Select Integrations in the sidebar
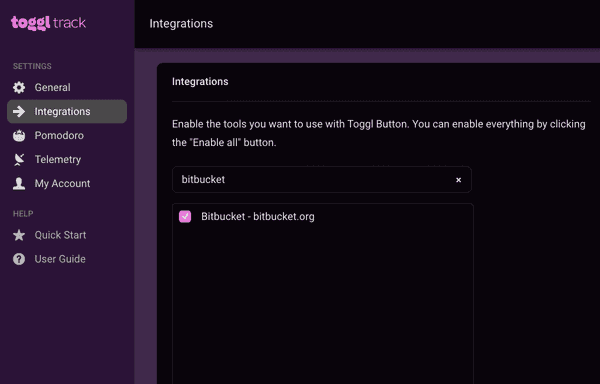The image size is (600, 384). (67, 111)
